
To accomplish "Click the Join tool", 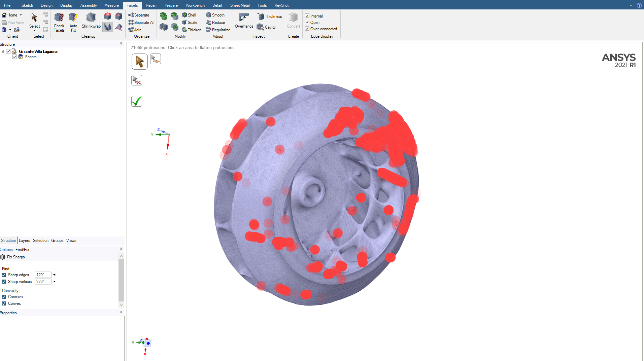I will pos(135,30).
